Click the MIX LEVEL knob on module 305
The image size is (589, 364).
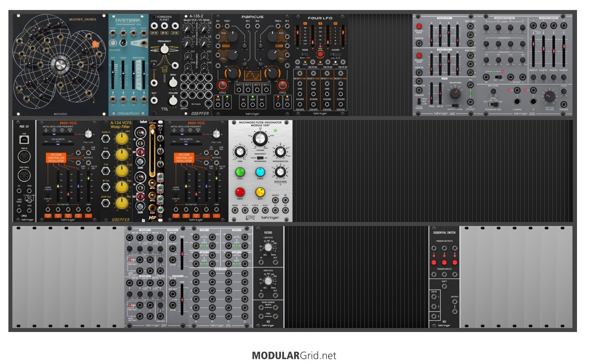click(x=493, y=91)
